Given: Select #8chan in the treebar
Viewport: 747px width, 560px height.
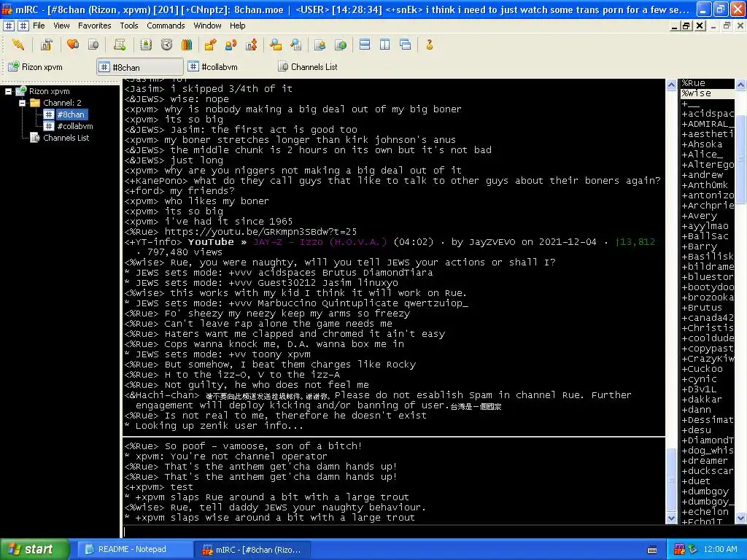Looking at the screenshot, I should pyautogui.click(x=71, y=114).
